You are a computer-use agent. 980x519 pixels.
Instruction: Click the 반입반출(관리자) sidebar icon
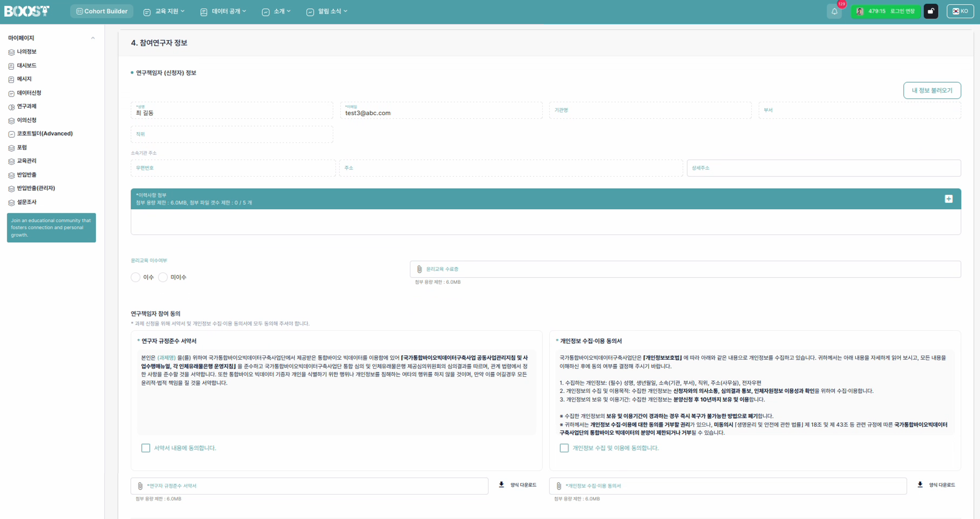[12, 189]
